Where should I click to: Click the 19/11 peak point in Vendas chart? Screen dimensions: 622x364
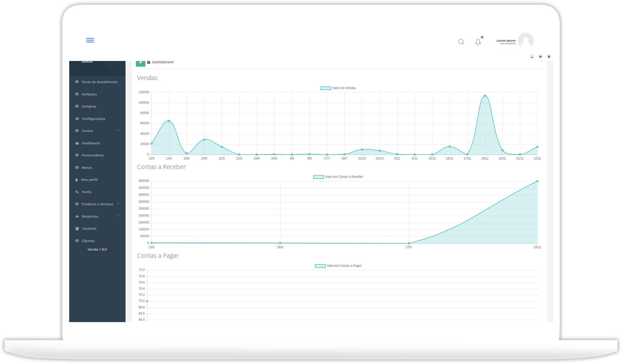(x=485, y=96)
